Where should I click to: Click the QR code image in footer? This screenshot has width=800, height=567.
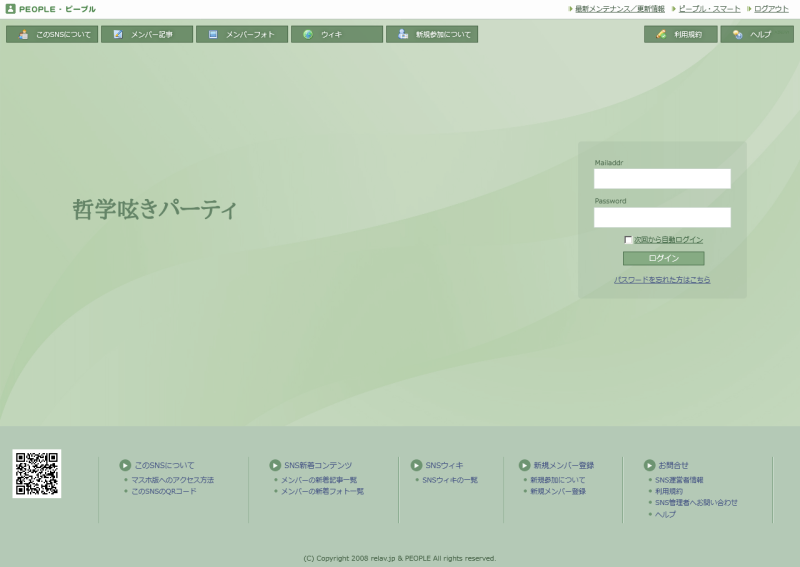click(37, 473)
